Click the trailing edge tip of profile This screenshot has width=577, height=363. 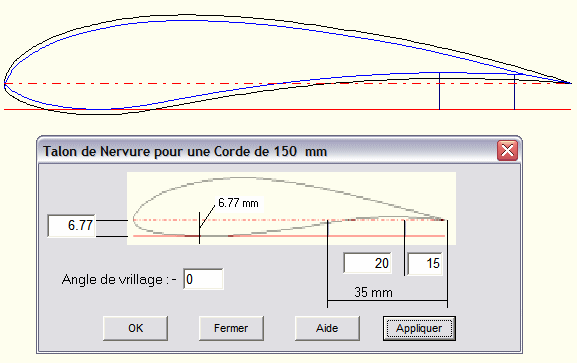pyautogui.click(x=569, y=83)
